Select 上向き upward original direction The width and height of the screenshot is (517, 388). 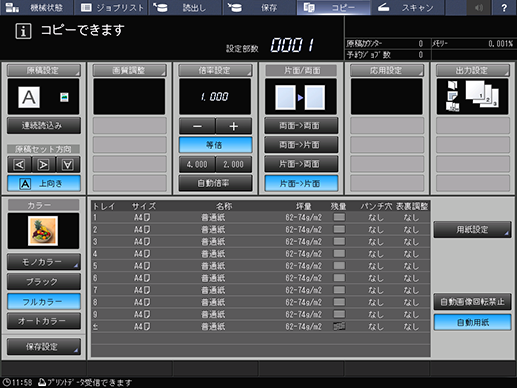(x=44, y=183)
